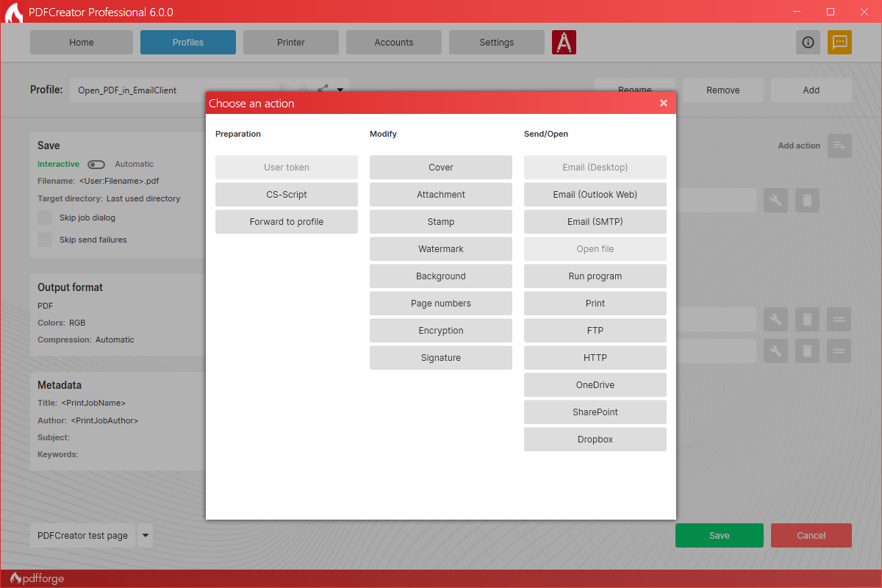Screen dimensions: 882x588
Task: Select the Forward to profile action
Action: tap(287, 222)
